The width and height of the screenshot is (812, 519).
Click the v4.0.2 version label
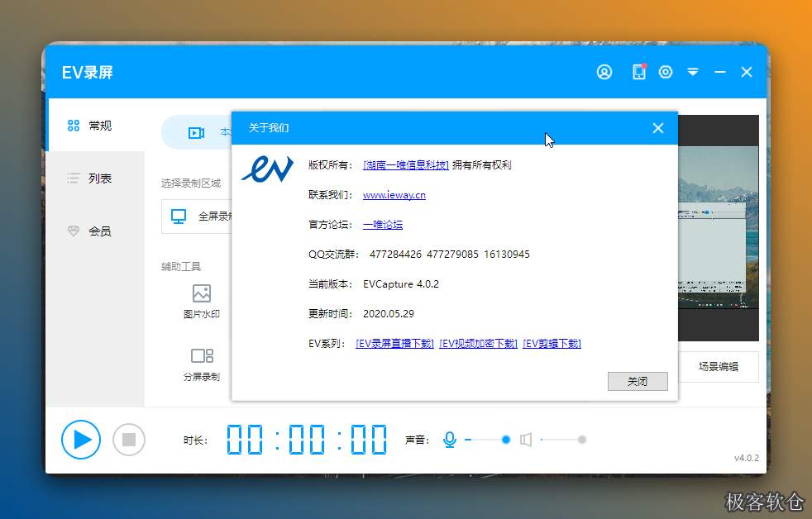746,458
